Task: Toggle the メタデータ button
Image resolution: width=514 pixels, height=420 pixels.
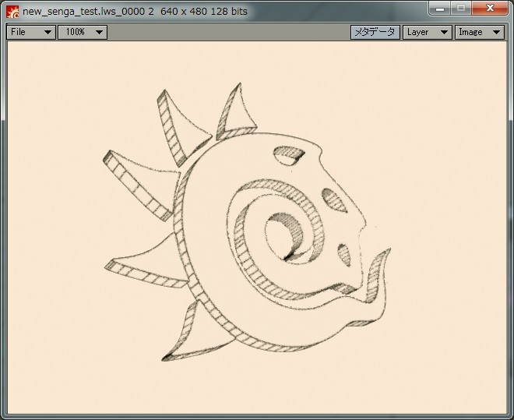Action: click(x=375, y=32)
